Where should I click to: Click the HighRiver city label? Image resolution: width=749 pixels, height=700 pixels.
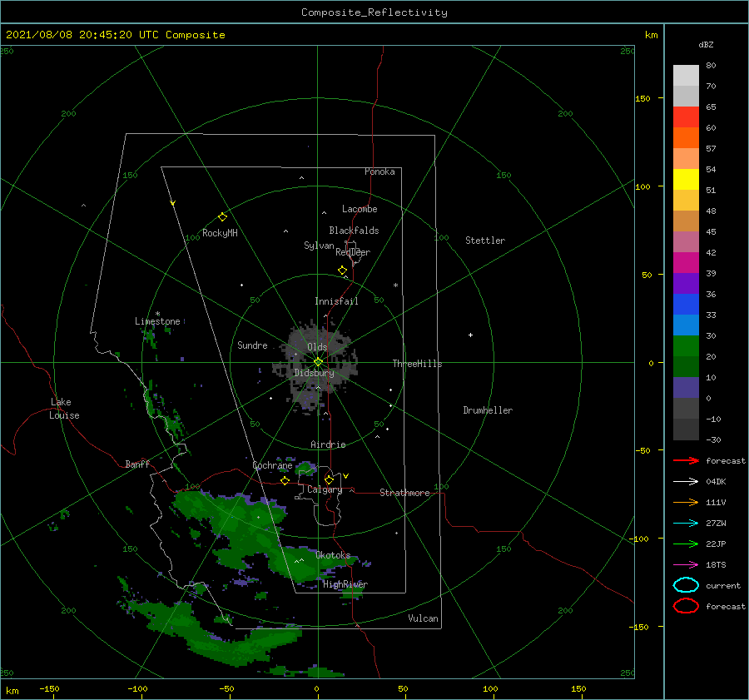345,584
